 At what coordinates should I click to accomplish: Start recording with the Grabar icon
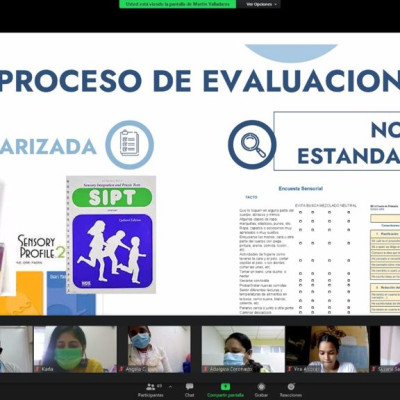pos(261,387)
